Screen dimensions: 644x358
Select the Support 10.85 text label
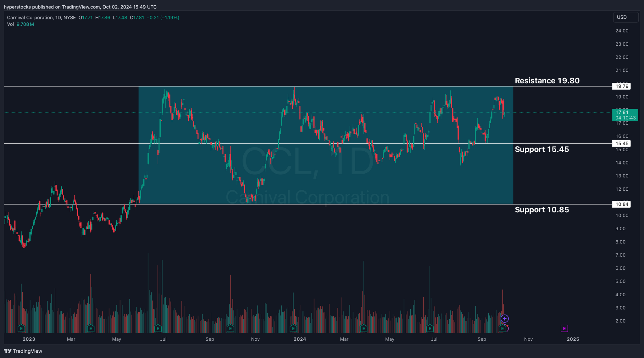[541, 210]
